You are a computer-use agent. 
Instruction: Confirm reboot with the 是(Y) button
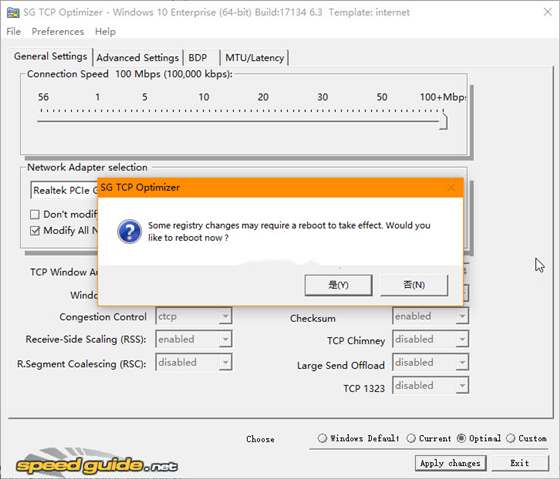[x=338, y=285]
